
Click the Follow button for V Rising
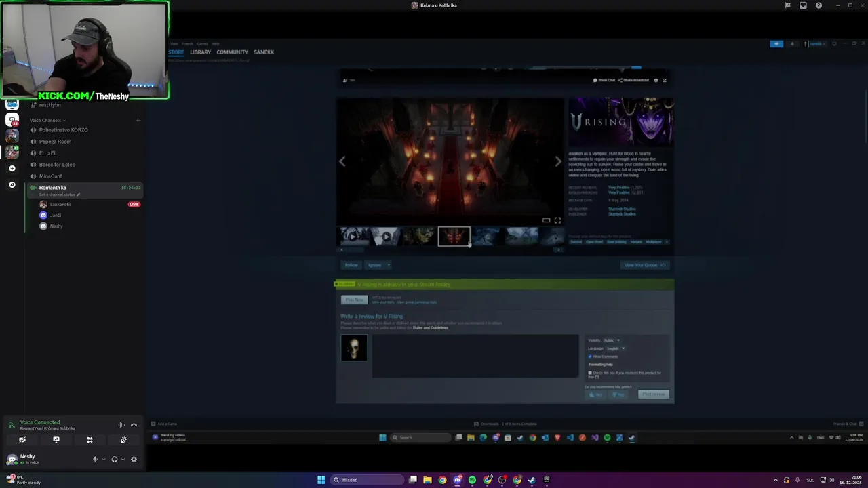[x=351, y=265]
